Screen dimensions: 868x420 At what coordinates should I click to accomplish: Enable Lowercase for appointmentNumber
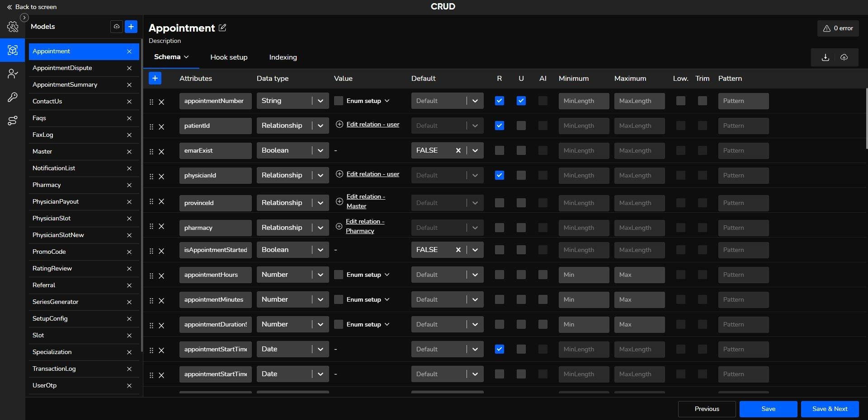(x=681, y=101)
